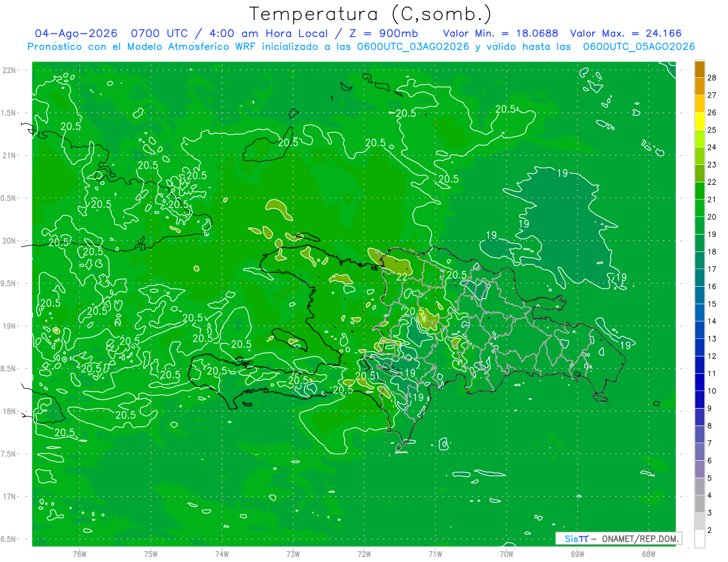Image resolution: width=728 pixels, height=562 pixels.
Task: Click the 'Temperatura (C,somb.)' map title
Action: coord(370,15)
